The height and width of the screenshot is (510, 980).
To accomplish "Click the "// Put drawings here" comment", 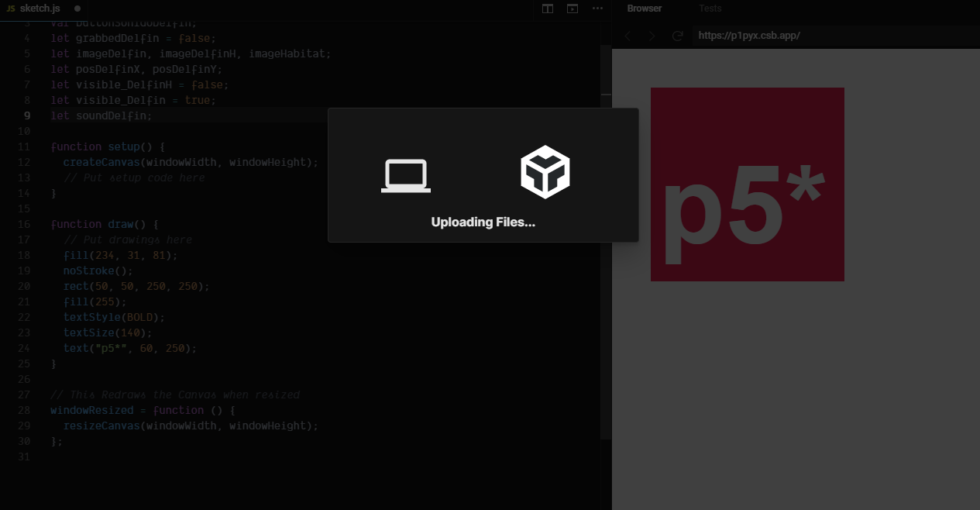I will tap(127, 239).
